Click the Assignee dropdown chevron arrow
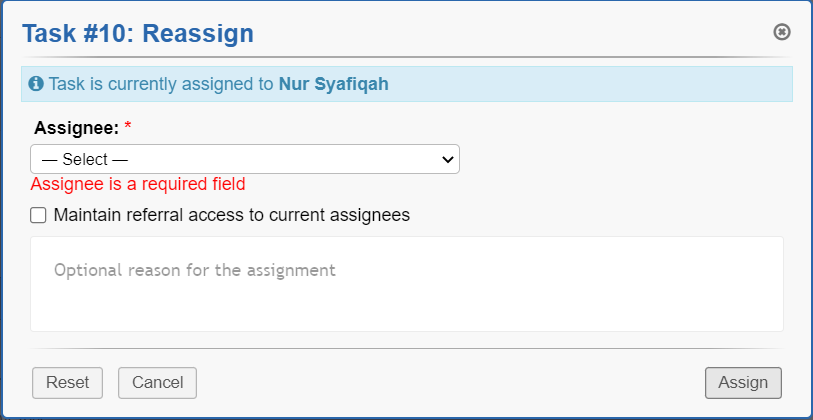The height and width of the screenshot is (420, 813). point(447,159)
